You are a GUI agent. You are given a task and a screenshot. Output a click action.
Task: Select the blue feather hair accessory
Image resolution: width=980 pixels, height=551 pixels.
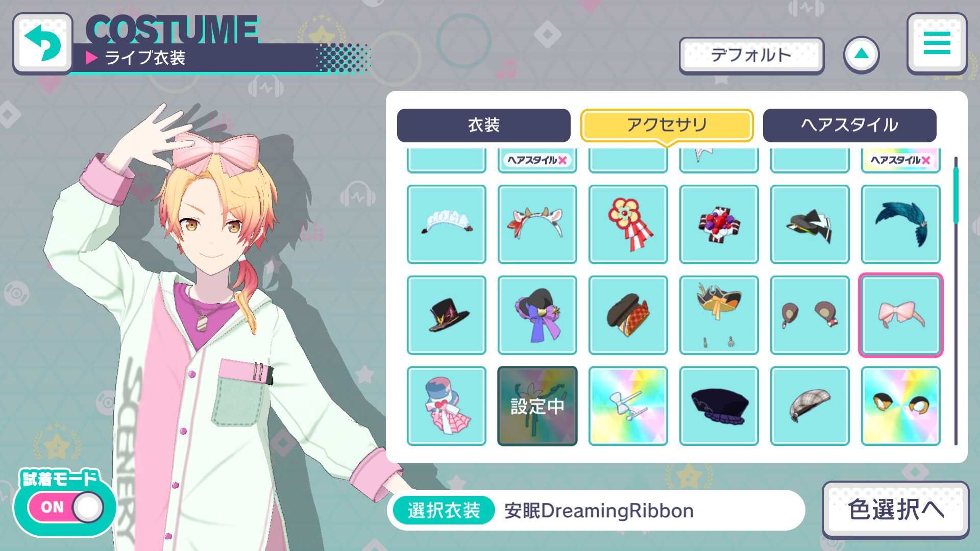coord(901,224)
